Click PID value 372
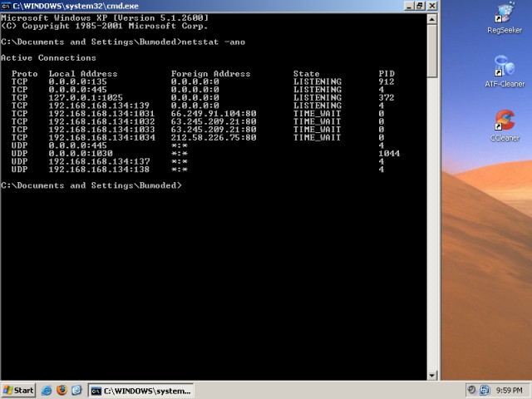 [x=387, y=98]
